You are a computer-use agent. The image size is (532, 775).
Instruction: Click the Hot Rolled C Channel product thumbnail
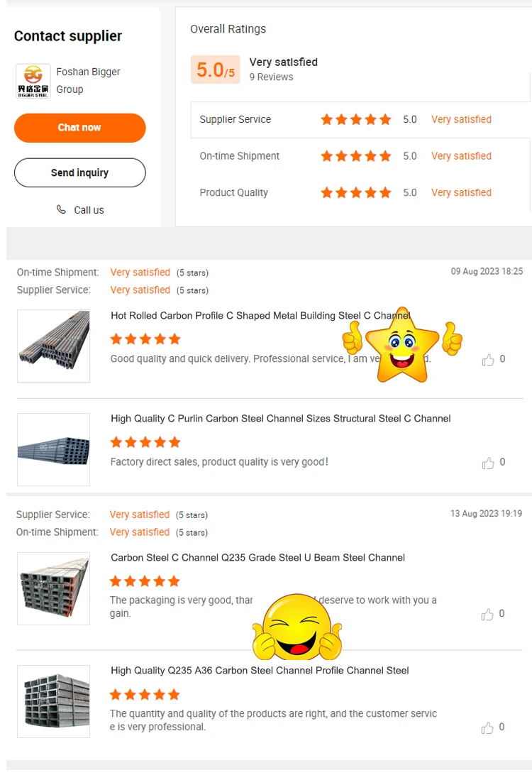54,346
